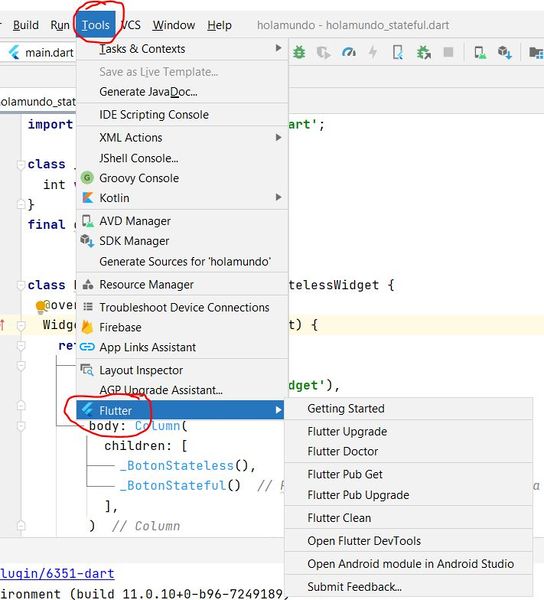Run Flutter Pub Get

[x=409, y=474]
